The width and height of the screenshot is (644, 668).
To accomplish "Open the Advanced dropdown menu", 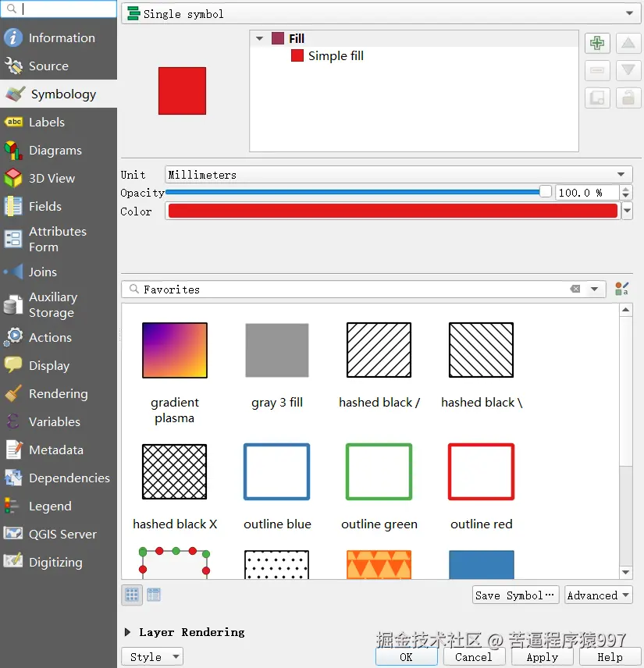I will tap(599, 595).
